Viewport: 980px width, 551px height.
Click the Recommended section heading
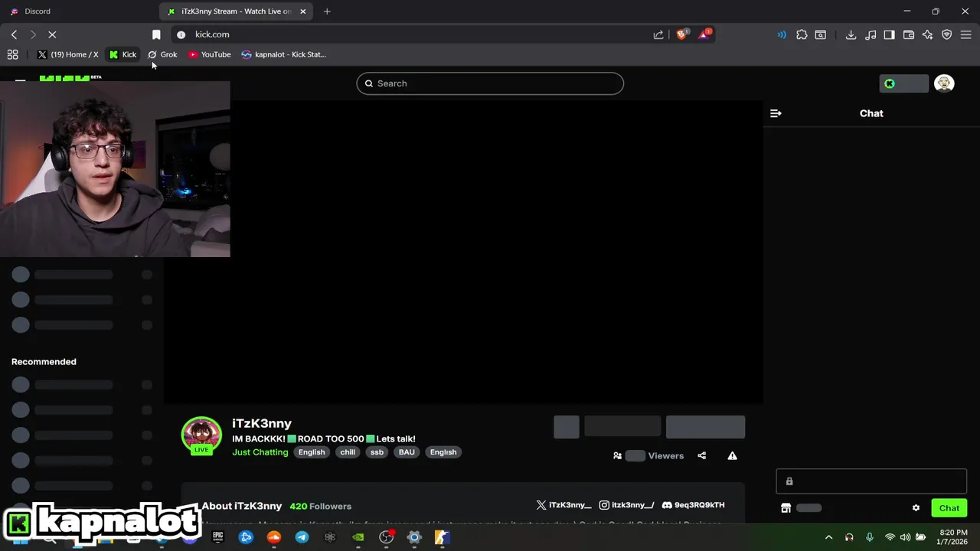pos(44,362)
